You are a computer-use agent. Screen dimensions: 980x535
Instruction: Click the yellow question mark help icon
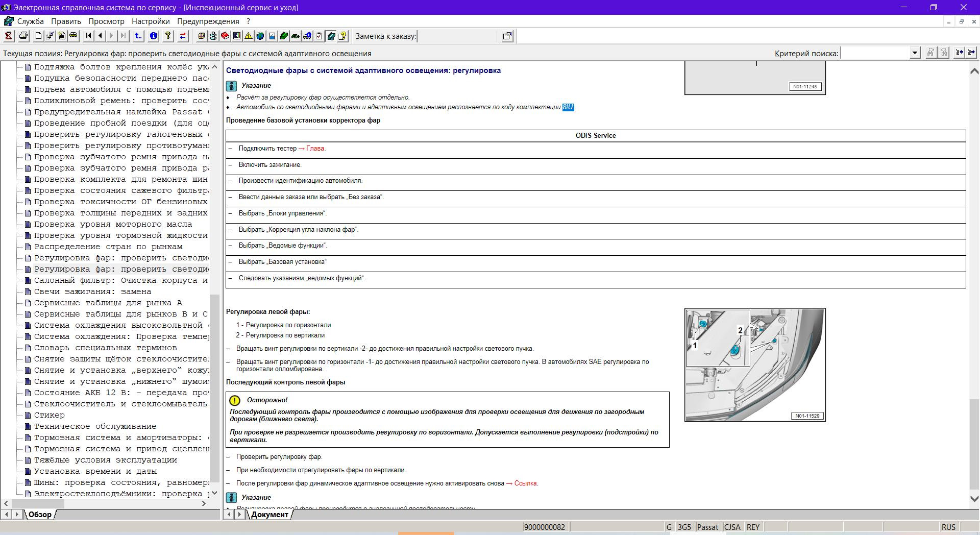pyautogui.click(x=168, y=36)
